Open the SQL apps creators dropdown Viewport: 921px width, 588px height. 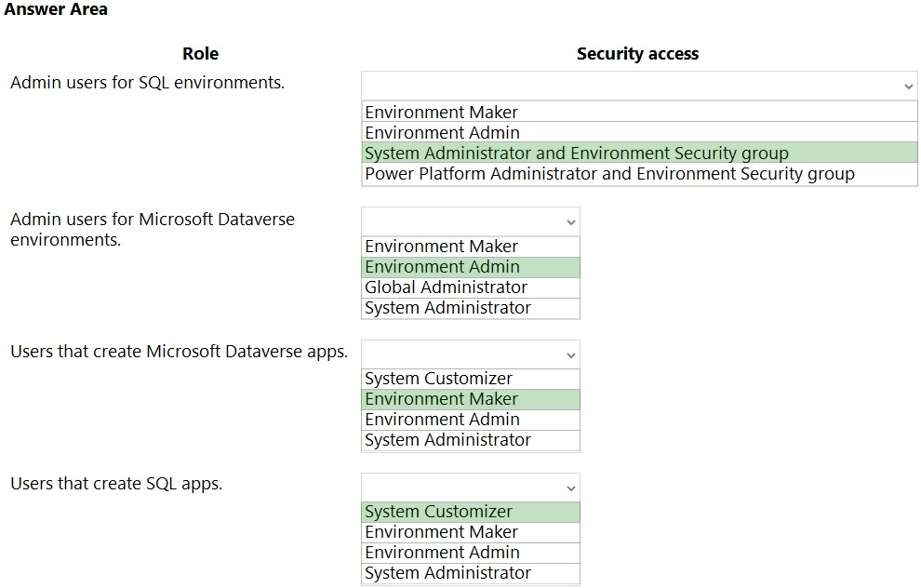coord(471,488)
